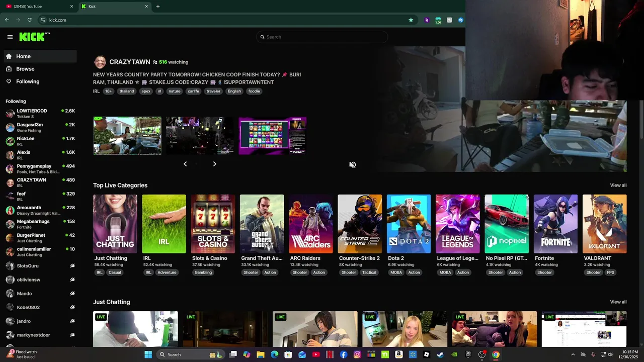Open Windows Start menu
Screen dimensions: 644x362
[148, 354]
